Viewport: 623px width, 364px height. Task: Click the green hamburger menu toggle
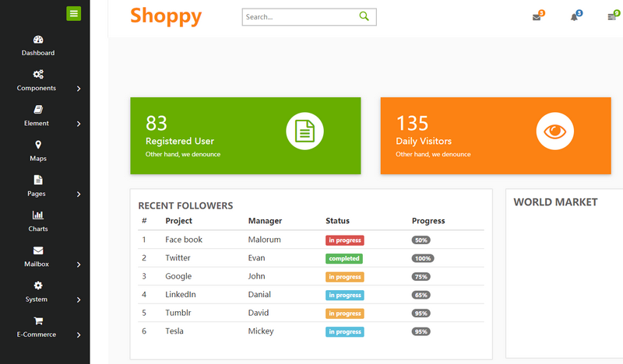point(73,12)
